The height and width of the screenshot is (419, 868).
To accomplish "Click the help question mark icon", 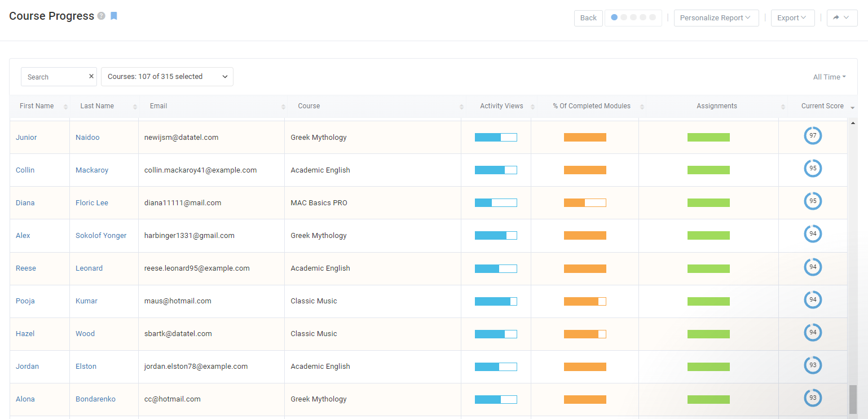I will 102,16.
